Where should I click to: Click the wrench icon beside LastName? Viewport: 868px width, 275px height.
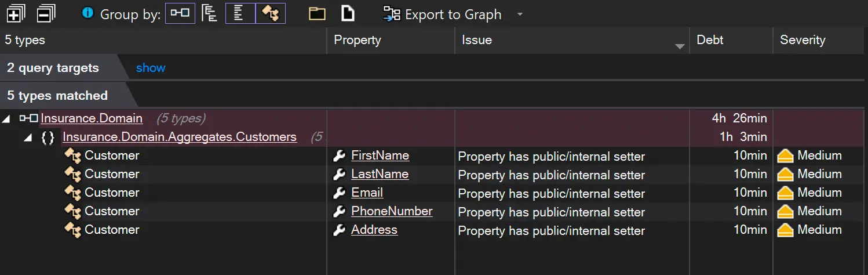pyautogui.click(x=340, y=175)
